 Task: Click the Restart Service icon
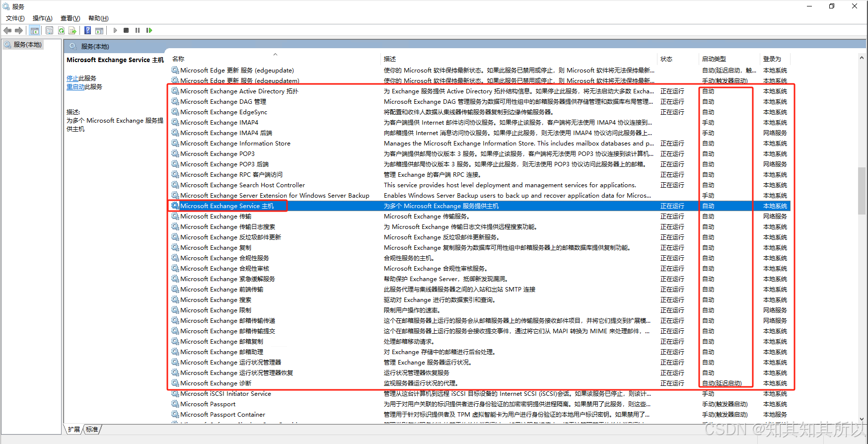[149, 30]
